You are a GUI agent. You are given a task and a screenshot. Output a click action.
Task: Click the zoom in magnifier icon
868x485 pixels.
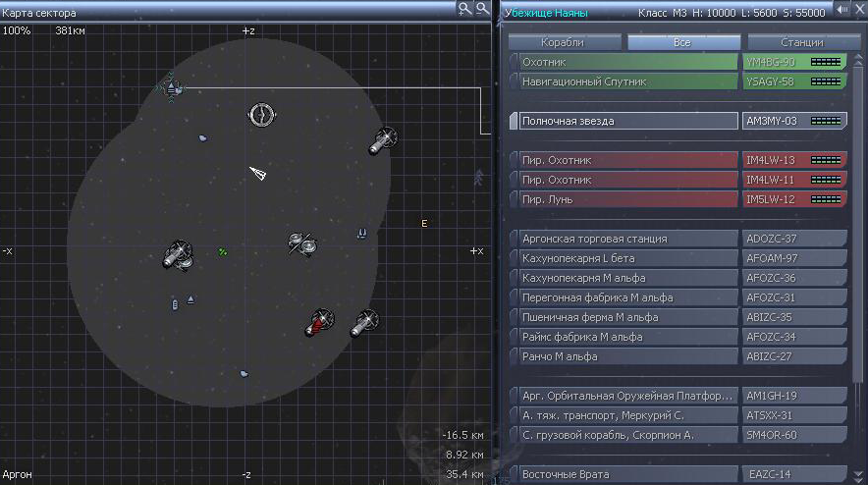pyautogui.click(x=464, y=8)
